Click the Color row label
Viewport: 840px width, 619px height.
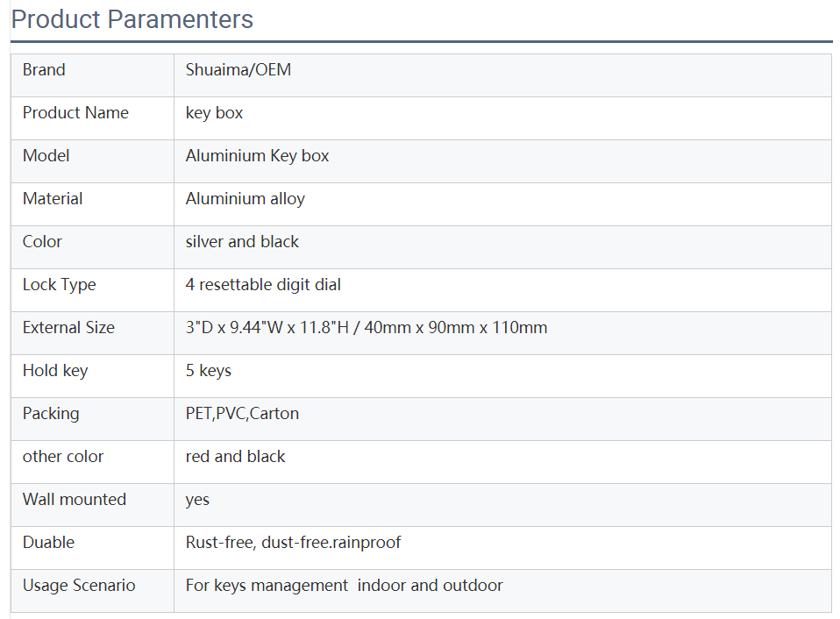(43, 242)
